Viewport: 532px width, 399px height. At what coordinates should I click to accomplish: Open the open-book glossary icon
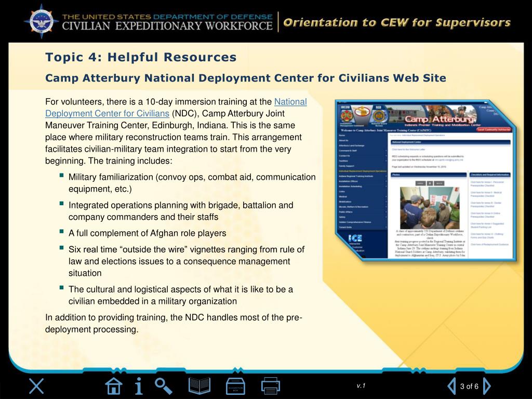click(199, 386)
